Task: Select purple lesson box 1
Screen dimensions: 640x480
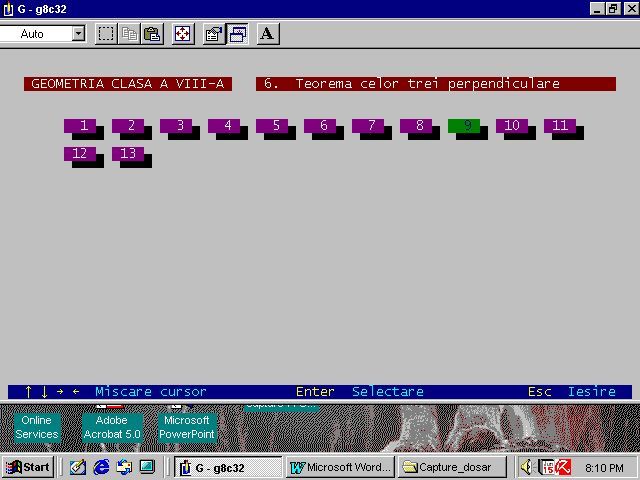Action: (x=80, y=126)
